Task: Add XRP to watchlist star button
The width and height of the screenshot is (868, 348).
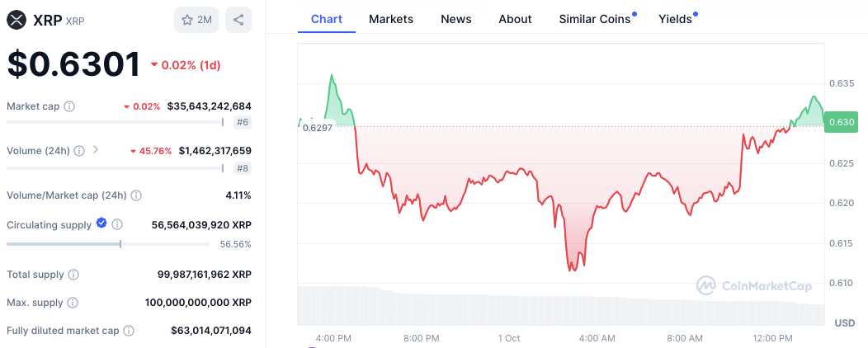Action: (196, 20)
